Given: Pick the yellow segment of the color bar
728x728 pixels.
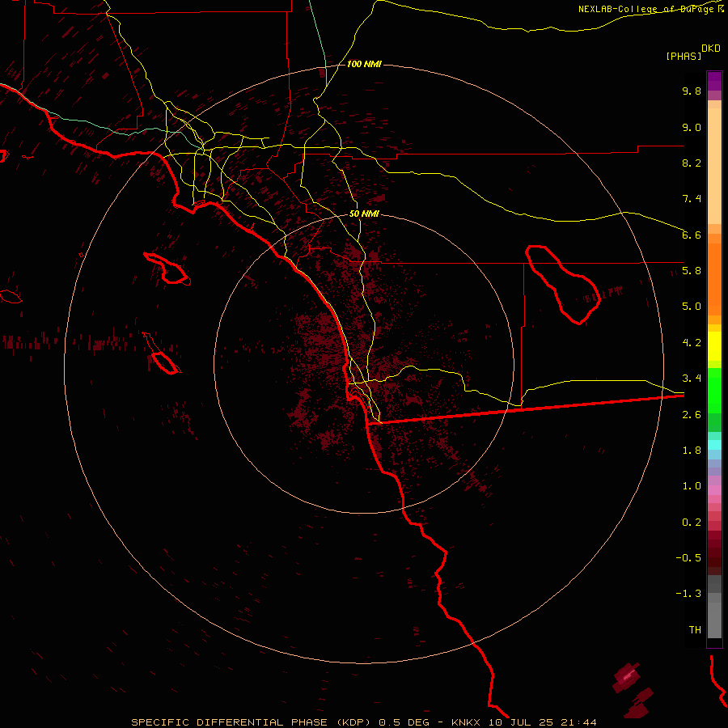Looking at the screenshot, I should point(714,346).
